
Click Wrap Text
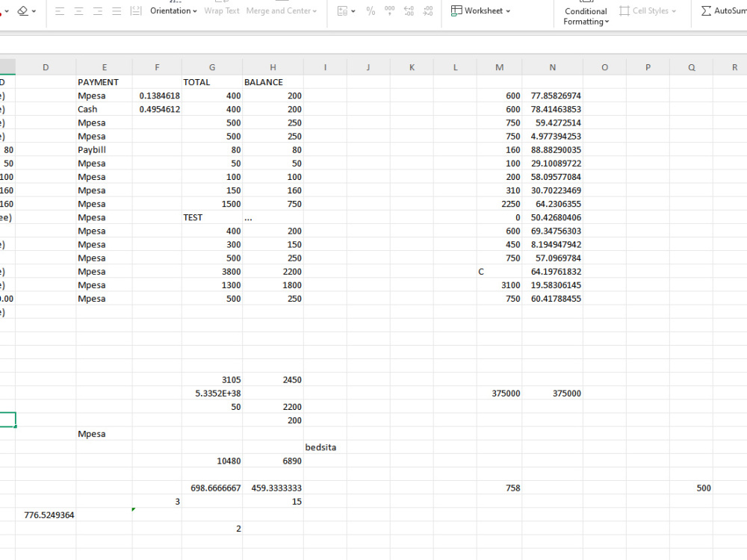pos(222,10)
